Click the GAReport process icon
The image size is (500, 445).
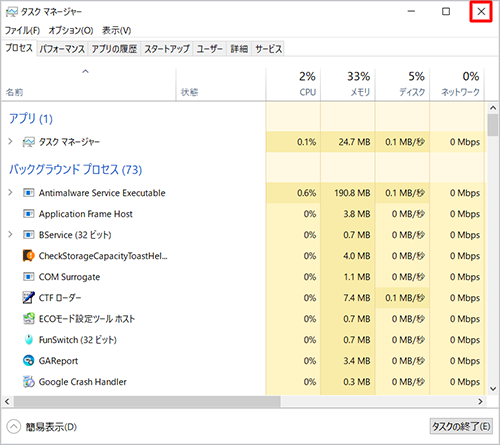[x=29, y=361]
